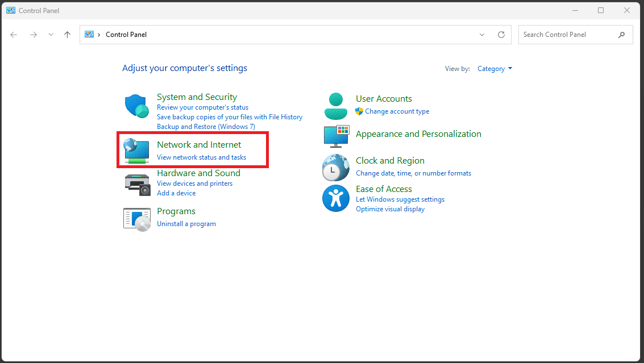644x363 pixels.
Task: Open the System and Security shield icon
Action: [136, 106]
